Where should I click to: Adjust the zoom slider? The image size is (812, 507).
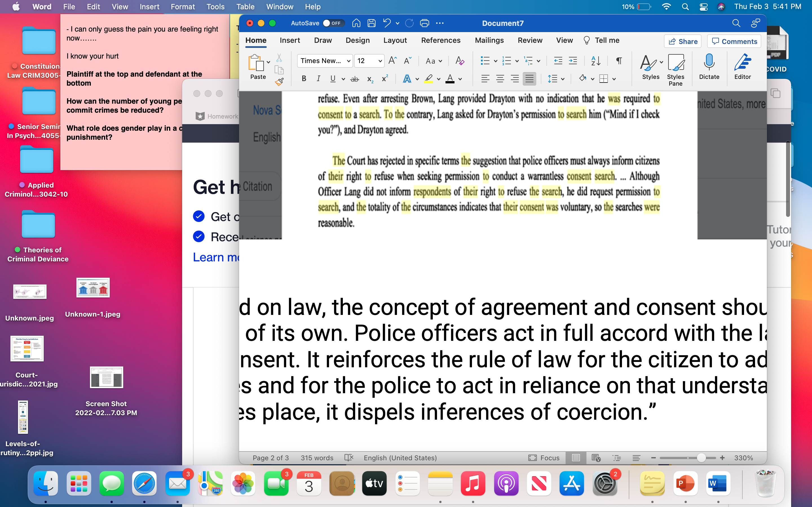701,458
